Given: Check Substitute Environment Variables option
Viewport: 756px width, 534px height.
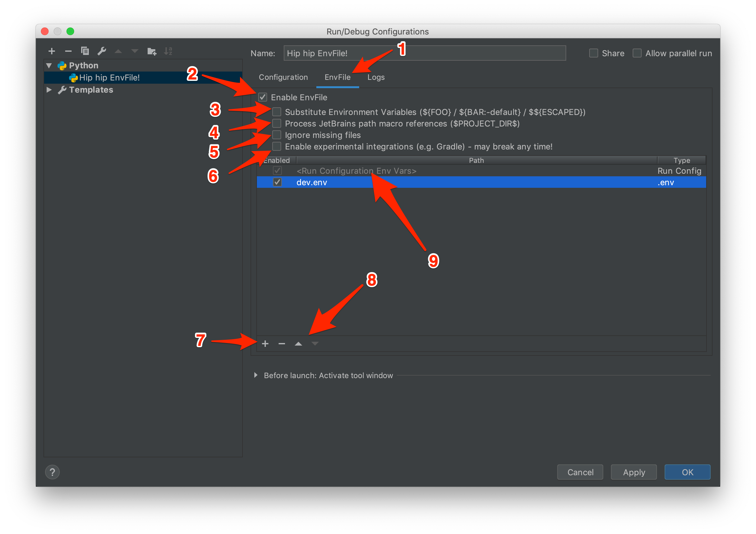Looking at the screenshot, I should (x=277, y=112).
